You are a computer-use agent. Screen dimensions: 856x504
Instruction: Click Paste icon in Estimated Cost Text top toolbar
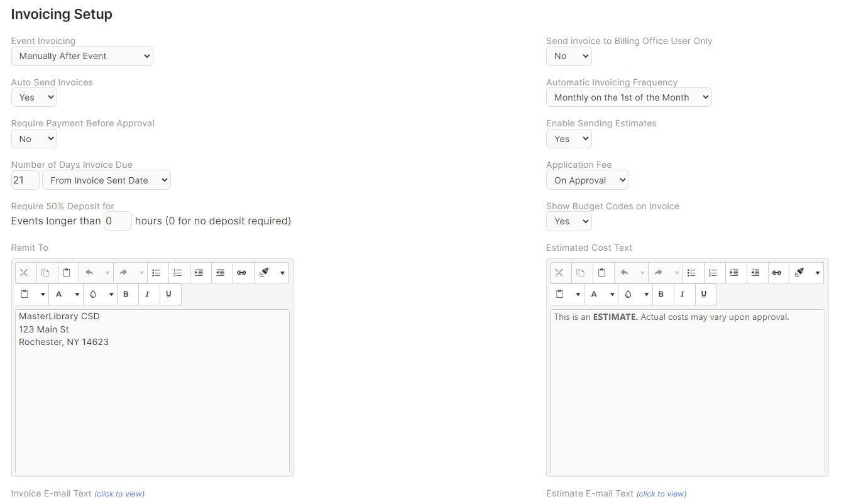[601, 273]
